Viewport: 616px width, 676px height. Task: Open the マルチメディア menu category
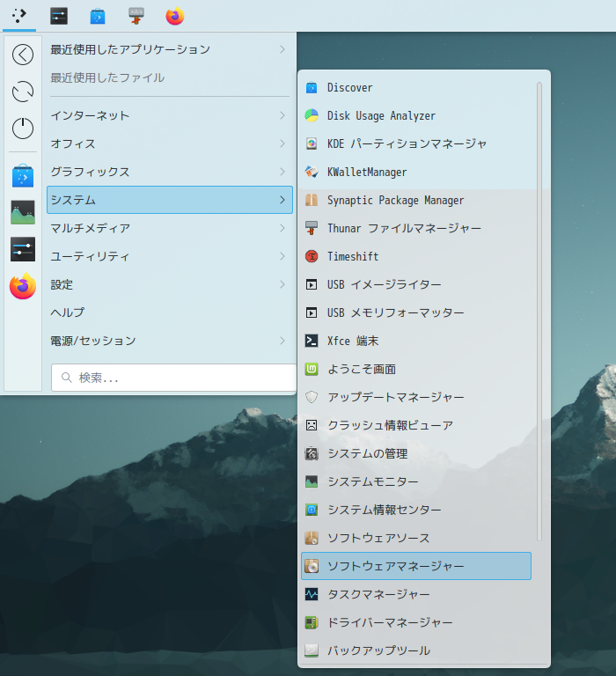[170, 228]
